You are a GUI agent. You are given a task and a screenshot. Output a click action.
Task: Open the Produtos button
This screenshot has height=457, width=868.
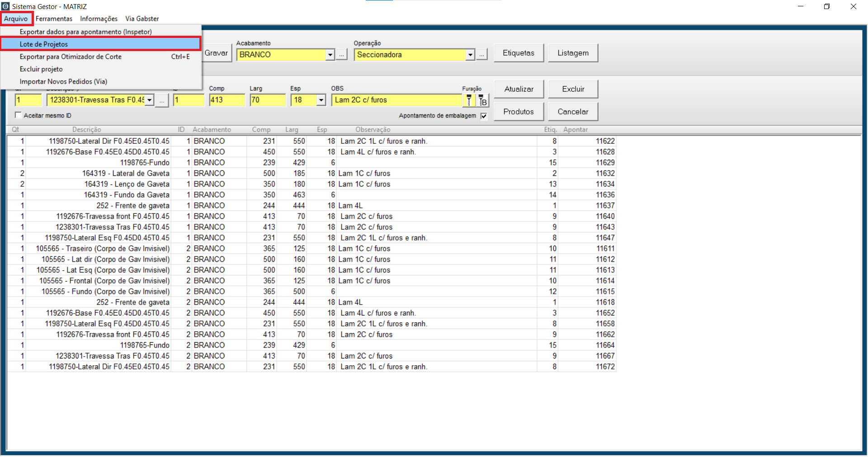click(x=519, y=112)
